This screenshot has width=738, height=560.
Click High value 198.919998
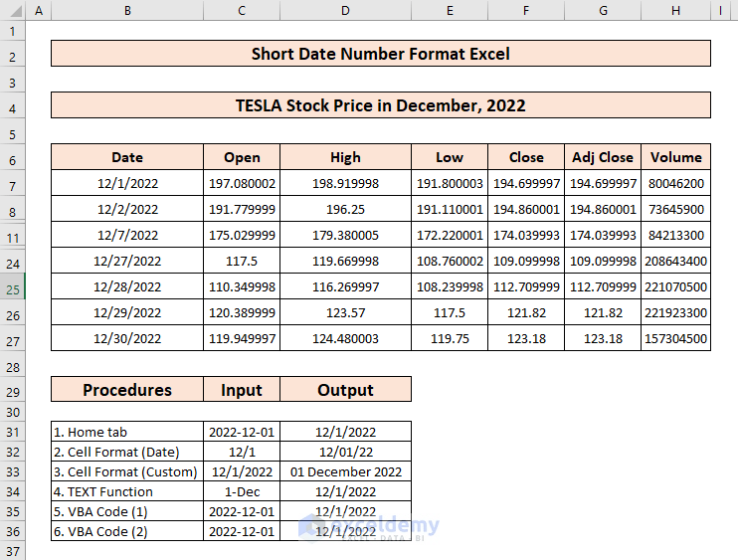click(x=345, y=183)
